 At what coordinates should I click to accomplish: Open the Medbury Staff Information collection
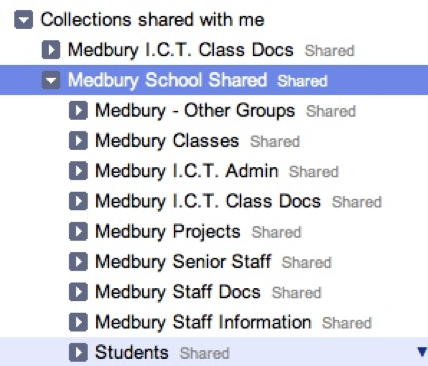[203, 322]
